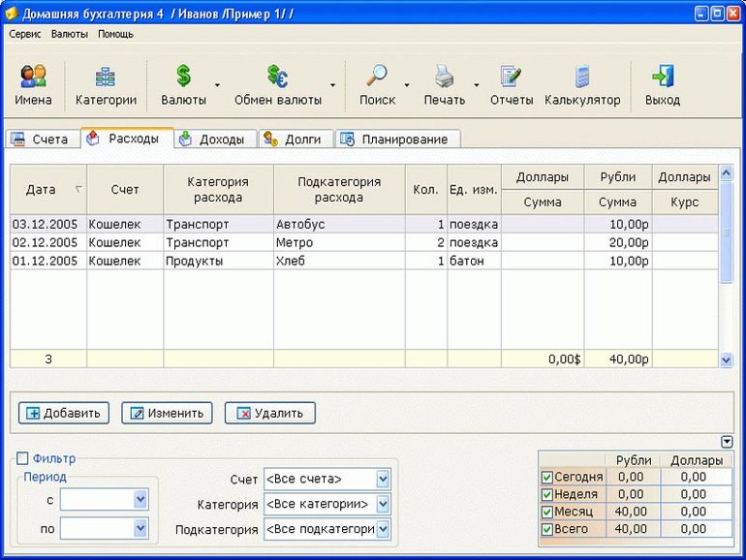Switch to the Доходы tab

click(x=216, y=140)
